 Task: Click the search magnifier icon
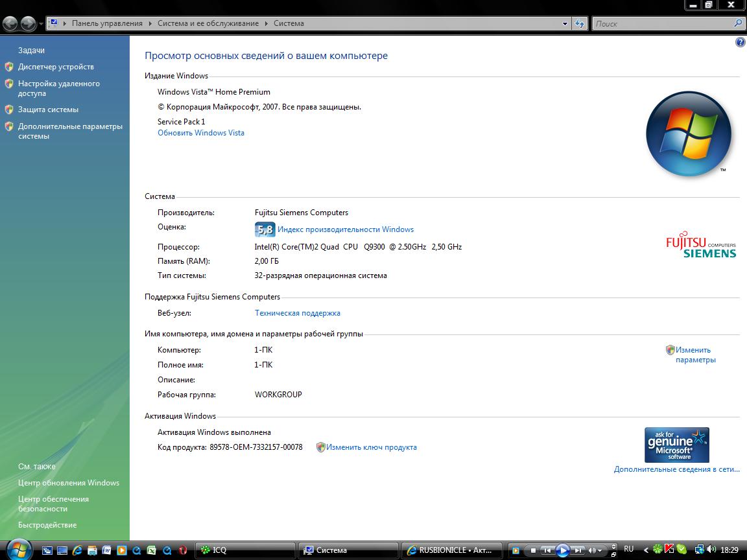tap(739, 23)
